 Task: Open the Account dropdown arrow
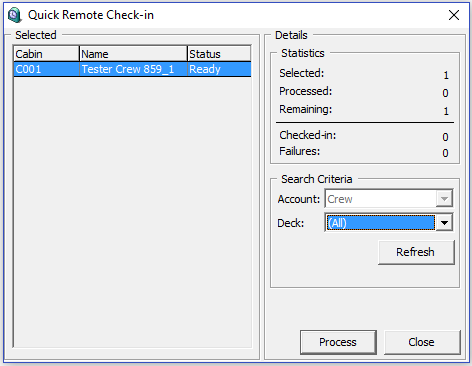(444, 199)
